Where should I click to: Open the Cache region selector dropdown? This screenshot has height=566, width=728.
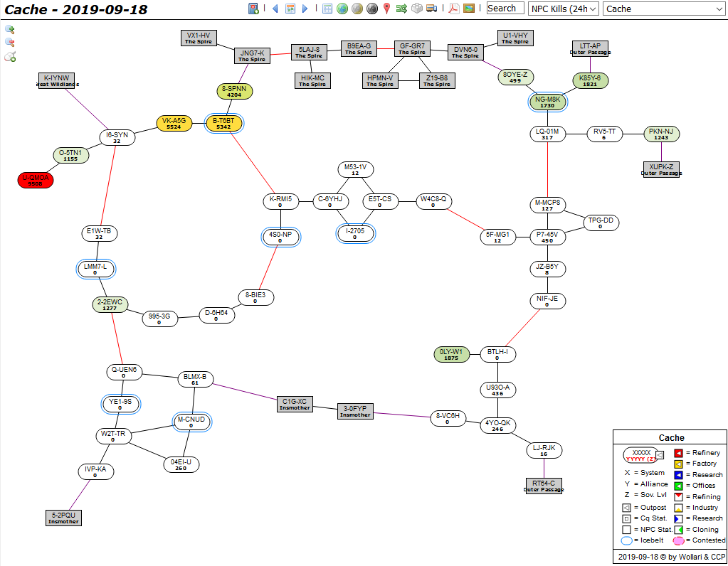point(663,9)
